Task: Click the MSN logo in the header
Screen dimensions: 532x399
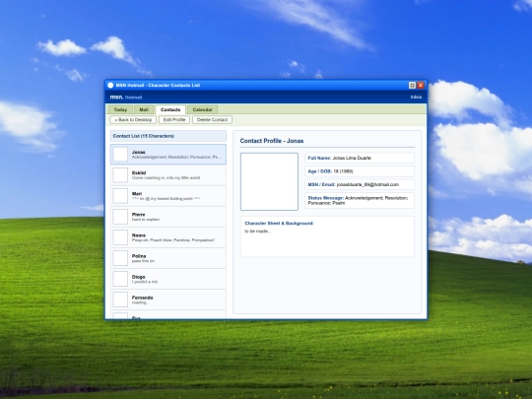Action: tap(116, 97)
